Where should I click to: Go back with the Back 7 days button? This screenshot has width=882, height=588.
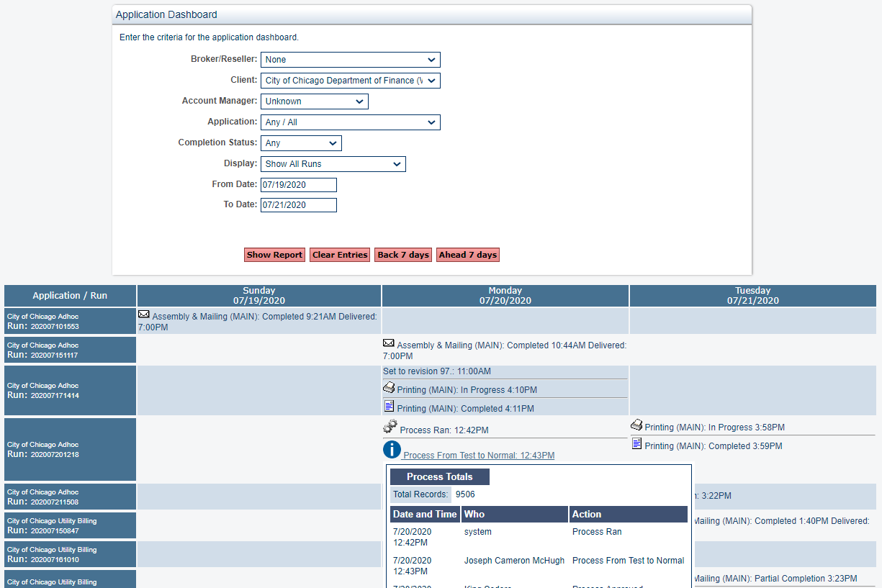click(x=403, y=255)
